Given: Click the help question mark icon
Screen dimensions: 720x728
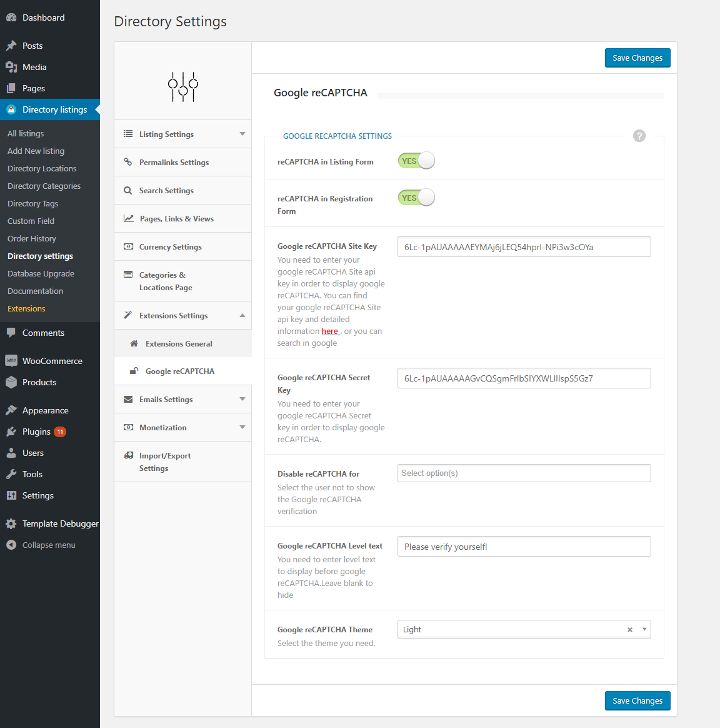Looking at the screenshot, I should 639,136.
